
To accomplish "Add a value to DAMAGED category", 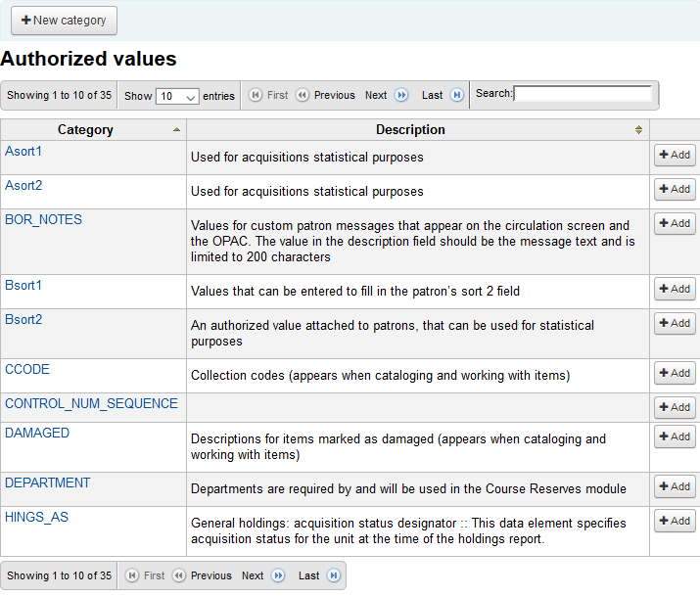I will tap(674, 436).
